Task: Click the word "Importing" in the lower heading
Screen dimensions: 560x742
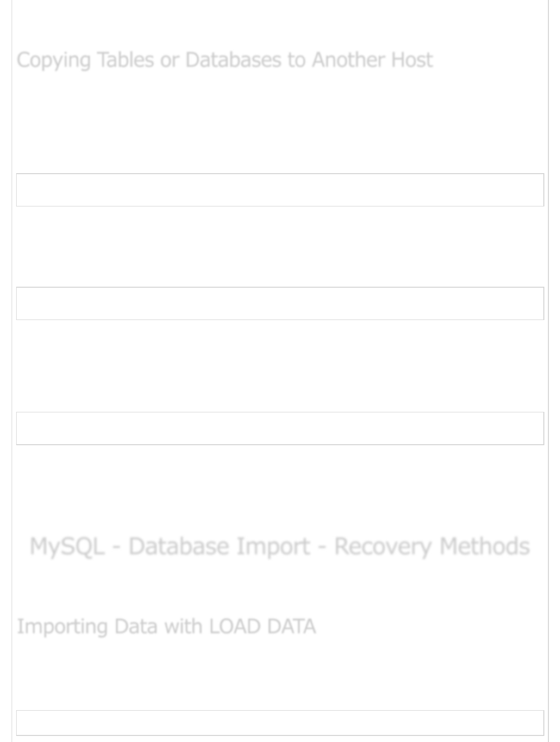Action: (62, 627)
